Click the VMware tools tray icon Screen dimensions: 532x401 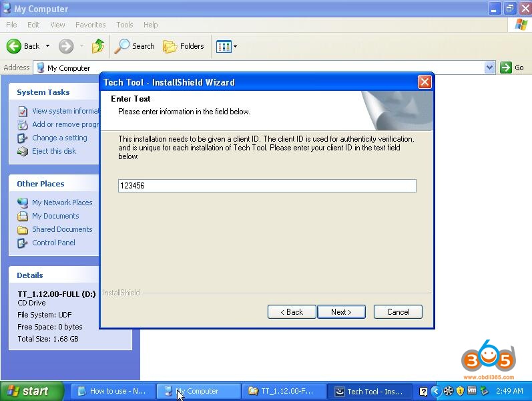tap(472, 391)
